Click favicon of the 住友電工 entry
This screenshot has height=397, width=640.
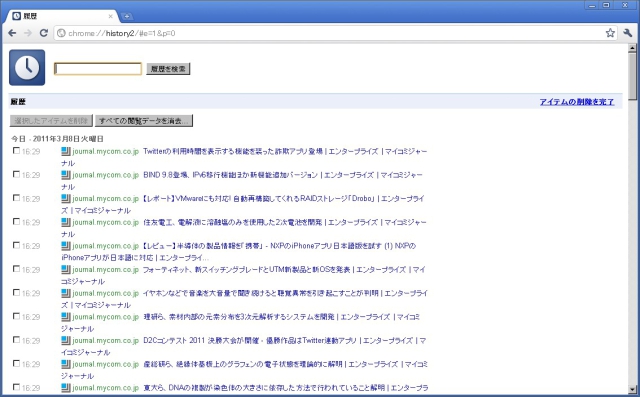[x=66, y=222]
